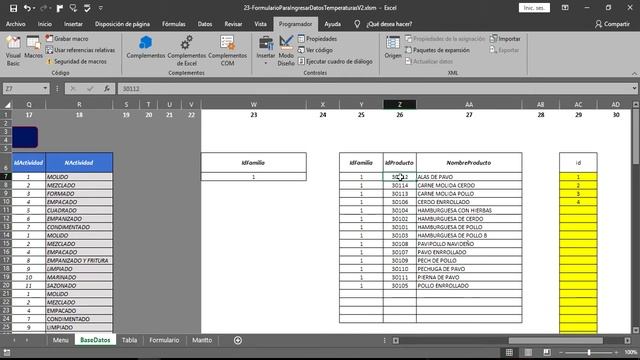Select cell EMPANIZADO Y FRITURA
The image size is (640, 360).
click(x=79, y=260)
